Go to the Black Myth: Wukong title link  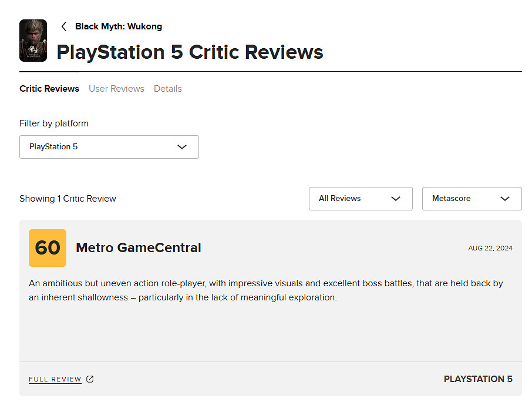119,26
